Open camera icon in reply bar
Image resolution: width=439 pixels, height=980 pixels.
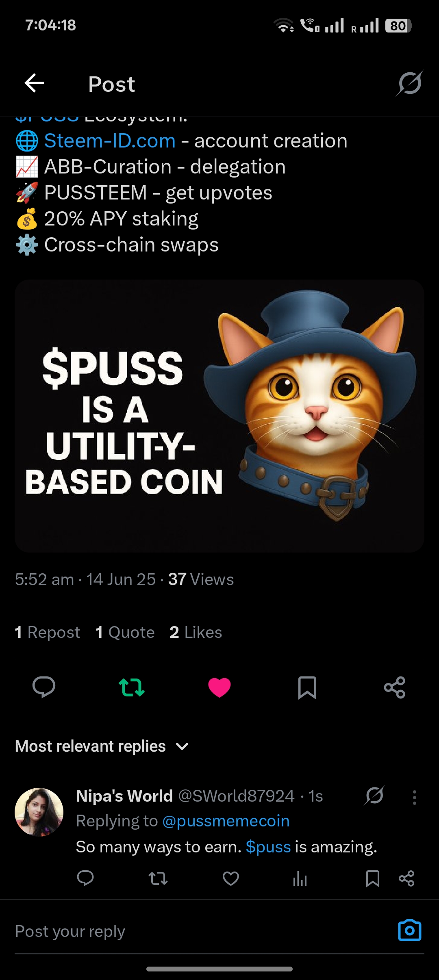[x=410, y=930]
